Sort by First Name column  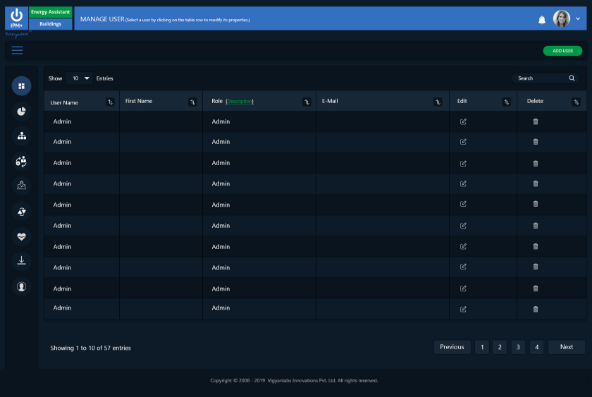(192, 102)
